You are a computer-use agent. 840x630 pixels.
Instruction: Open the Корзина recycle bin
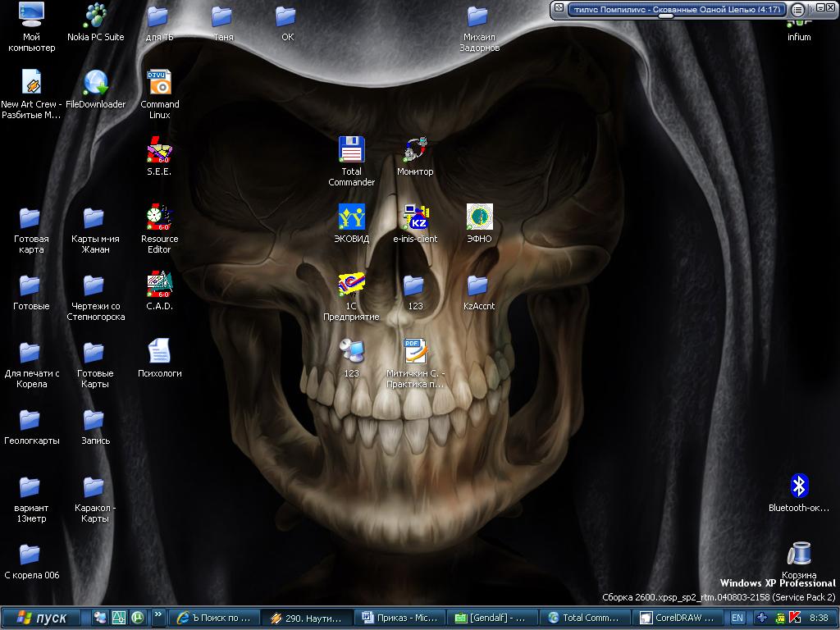coord(799,554)
